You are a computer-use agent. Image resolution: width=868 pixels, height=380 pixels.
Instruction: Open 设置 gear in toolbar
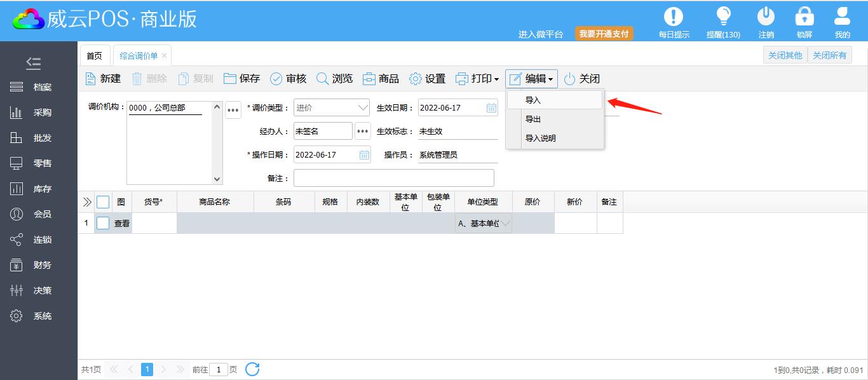pyautogui.click(x=427, y=79)
